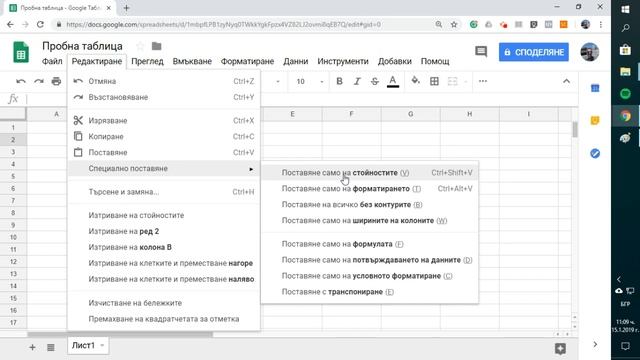
Task: Select delete cells and shift нагоре
Action: tap(164, 263)
